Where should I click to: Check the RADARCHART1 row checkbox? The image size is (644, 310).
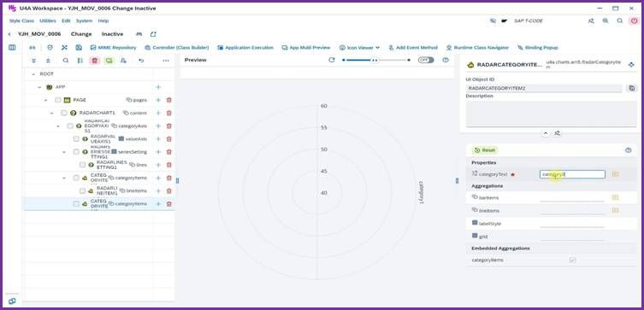pos(64,114)
